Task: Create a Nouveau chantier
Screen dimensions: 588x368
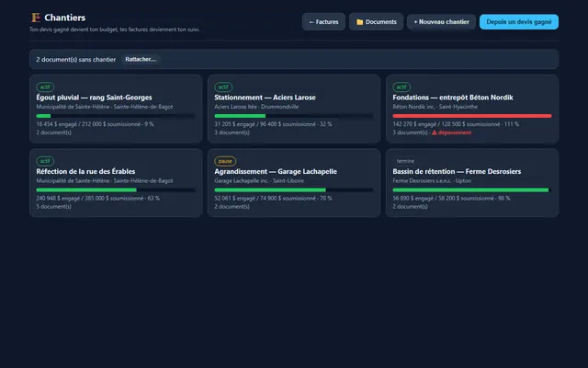Action: coord(441,22)
